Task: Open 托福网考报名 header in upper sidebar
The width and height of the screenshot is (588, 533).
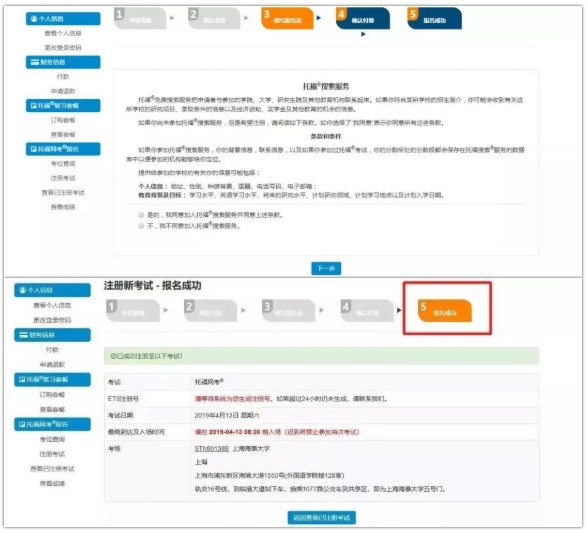Action: (63, 149)
